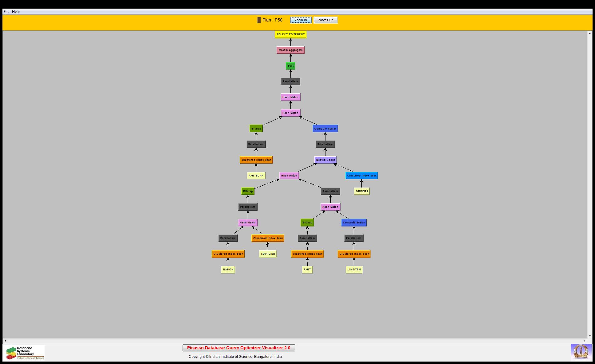Click the horizontal scrollbar right arrow

coord(585,341)
